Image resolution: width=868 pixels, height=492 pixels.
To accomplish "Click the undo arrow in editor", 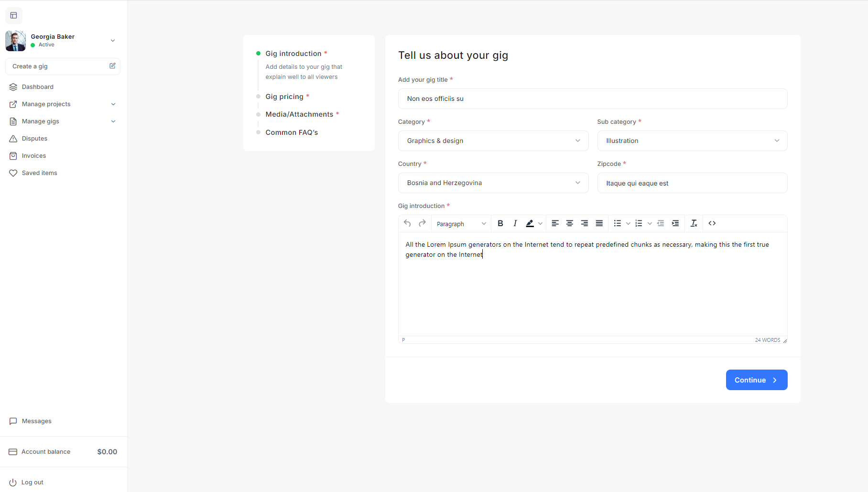I will pyautogui.click(x=407, y=223).
